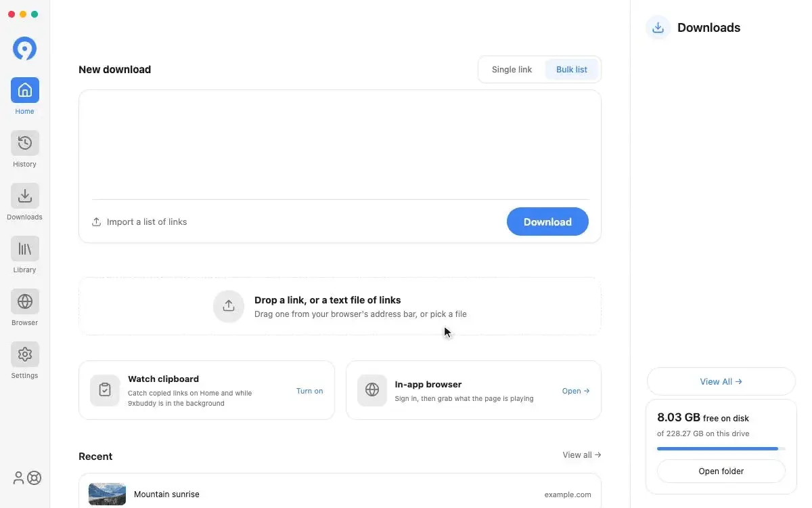The height and width of the screenshot is (508, 812).
Task: Click View all next to Recent
Action: (582, 455)
